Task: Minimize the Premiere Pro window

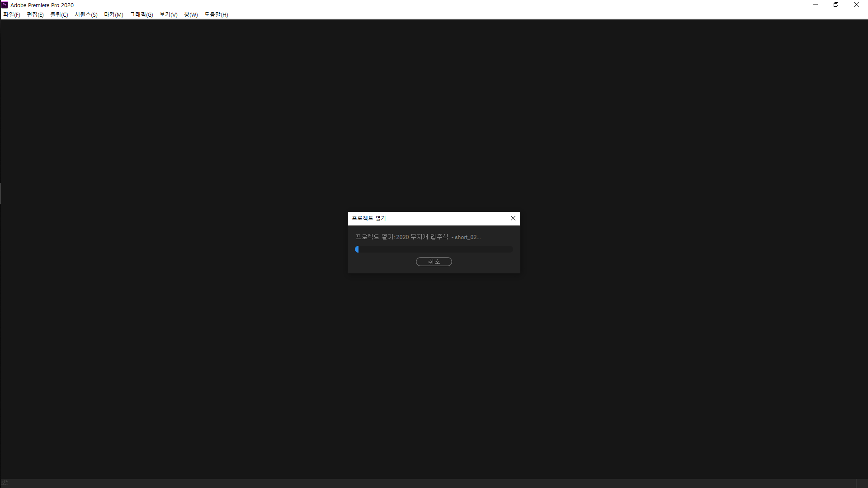Action: pyautogui.click(x=816, y=5)
